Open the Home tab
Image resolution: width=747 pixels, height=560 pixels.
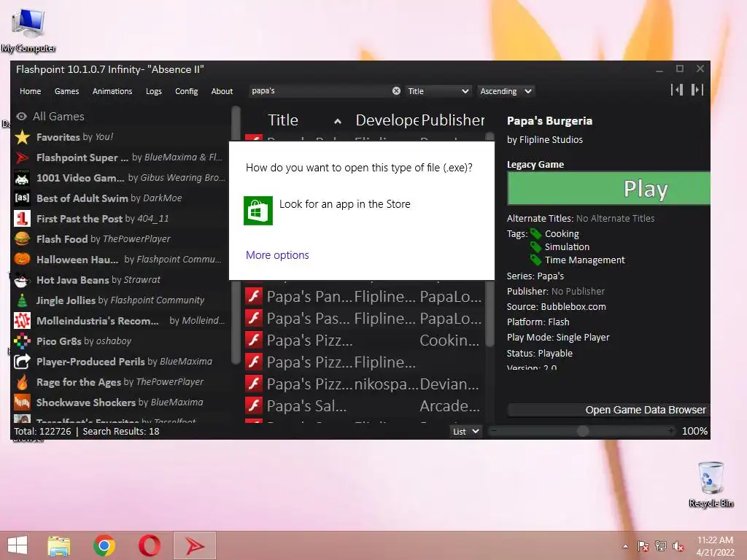click(x=30, y=91)
